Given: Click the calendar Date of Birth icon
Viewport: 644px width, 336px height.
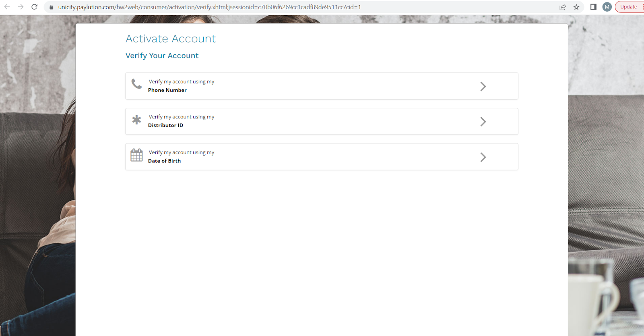Looking at the screenshot, I should click(136, 155).
